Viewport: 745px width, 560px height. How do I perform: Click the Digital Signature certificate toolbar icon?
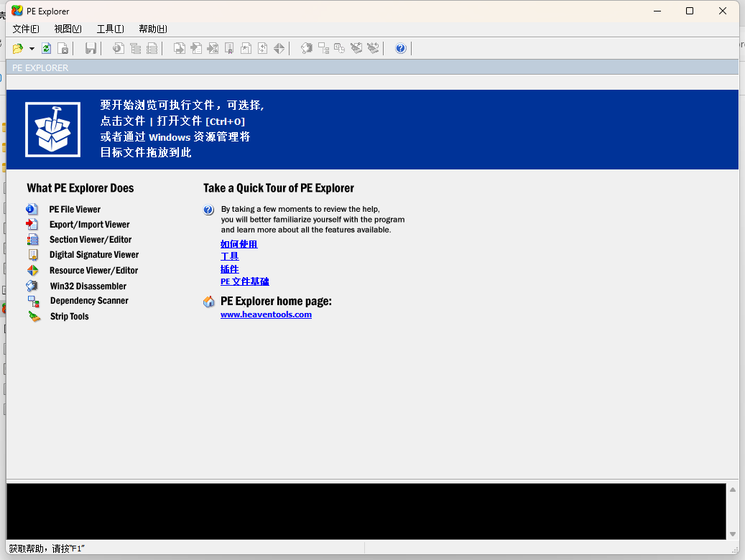click(229, 48)
